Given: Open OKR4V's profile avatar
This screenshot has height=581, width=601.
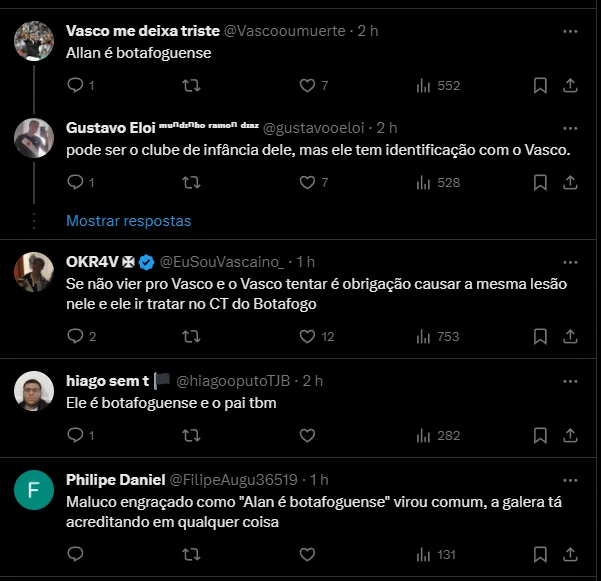Looking at the screenshot, I should click(34, 272).
